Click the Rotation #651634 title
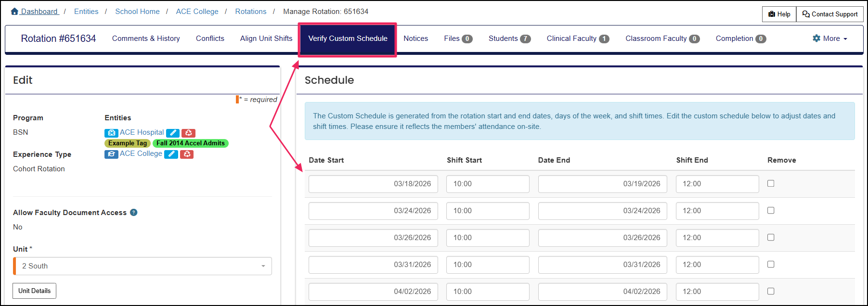The image size is (868, 306). coord(58,38)
